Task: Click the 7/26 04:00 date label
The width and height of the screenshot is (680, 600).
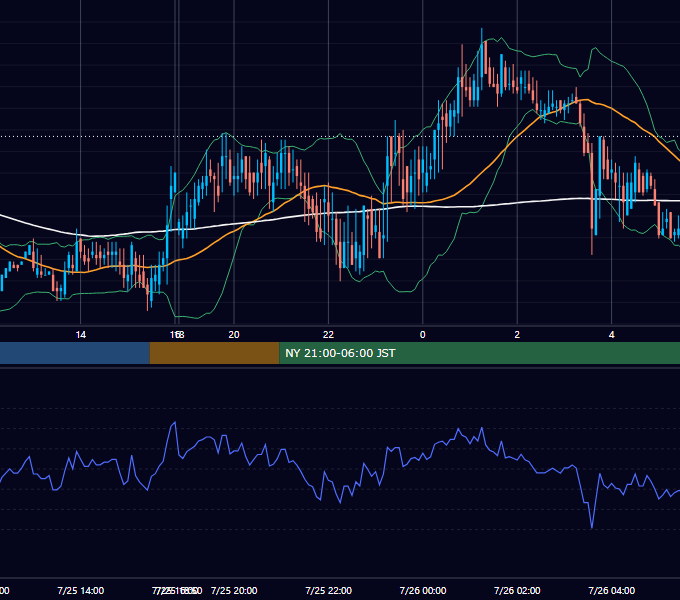Action: pos(611,590)
